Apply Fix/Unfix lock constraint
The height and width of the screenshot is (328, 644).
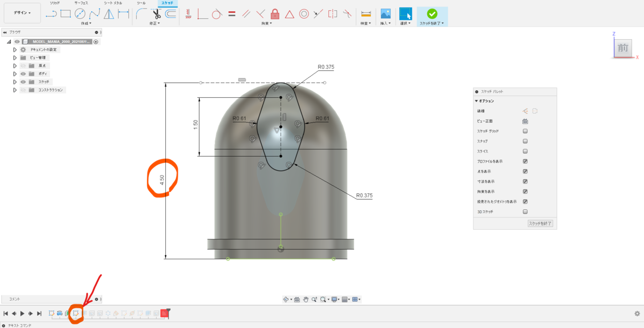(275, 14)
